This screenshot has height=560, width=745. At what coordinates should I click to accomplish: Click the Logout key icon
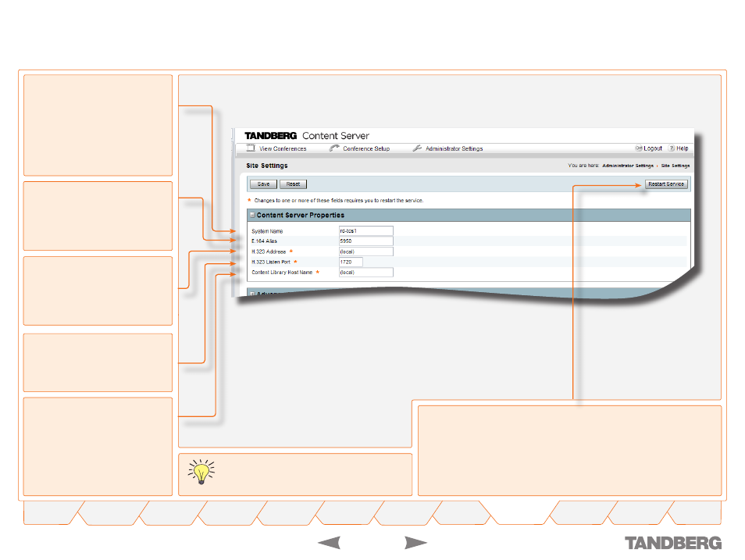[x=639, y=148]
